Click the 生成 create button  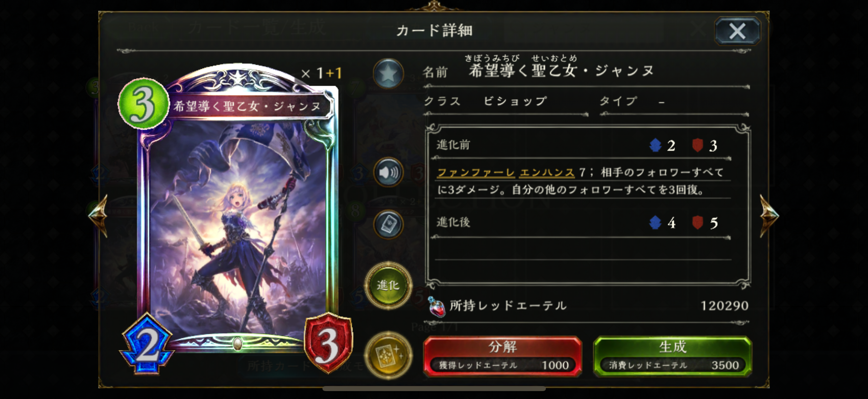[673, 356]
